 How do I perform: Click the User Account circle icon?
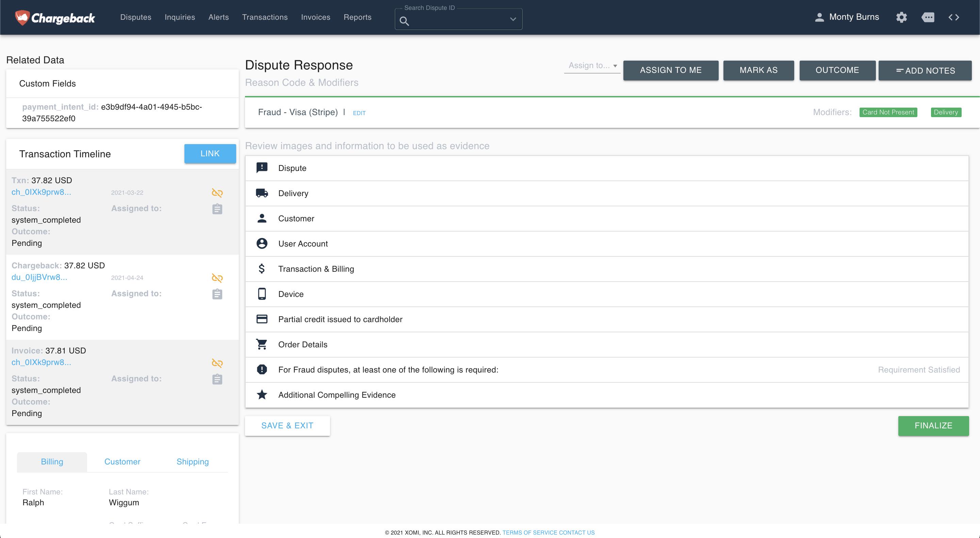coord(262,243)
